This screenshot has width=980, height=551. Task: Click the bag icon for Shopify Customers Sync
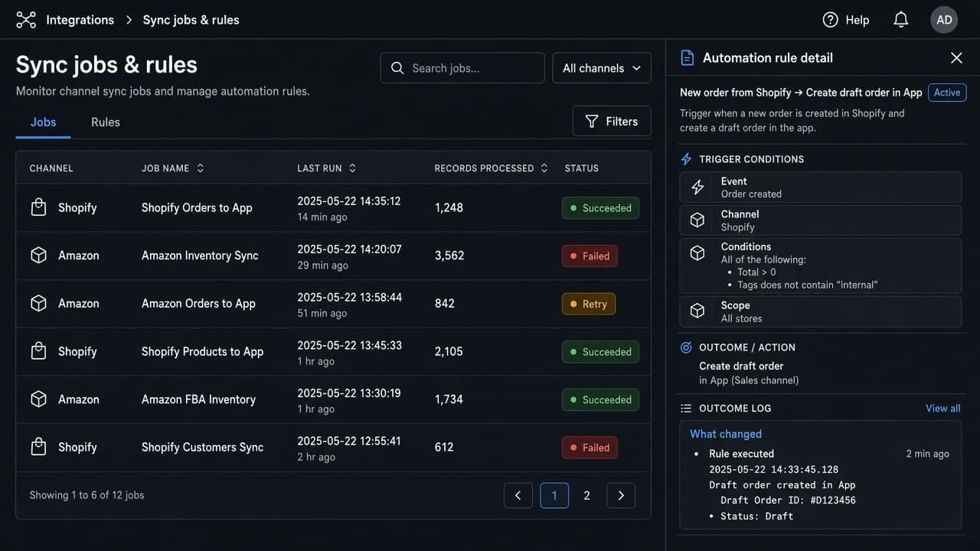(38, 447)
